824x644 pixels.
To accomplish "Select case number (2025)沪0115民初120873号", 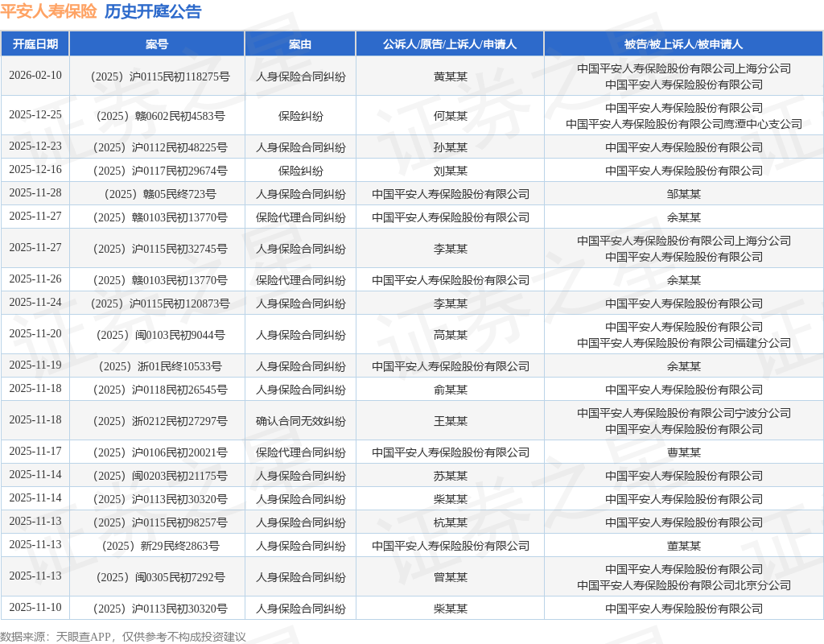I will [x=160, y=303].
